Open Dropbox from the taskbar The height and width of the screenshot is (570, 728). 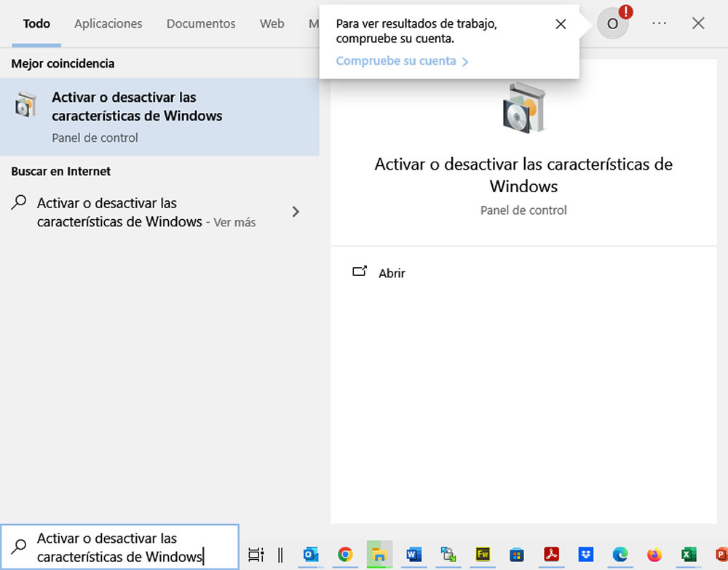tap(585, 555)
